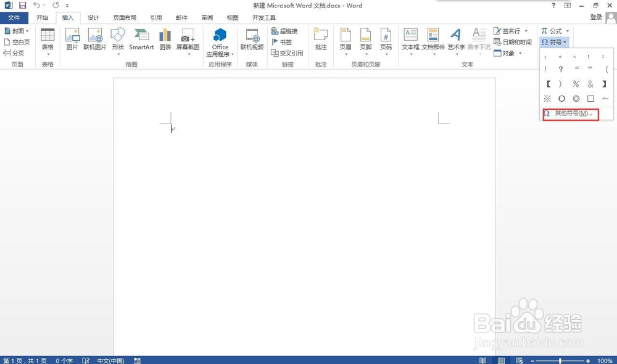Switch to the 开始 ribbon tab
617x364 pixels.
(42, 18)
